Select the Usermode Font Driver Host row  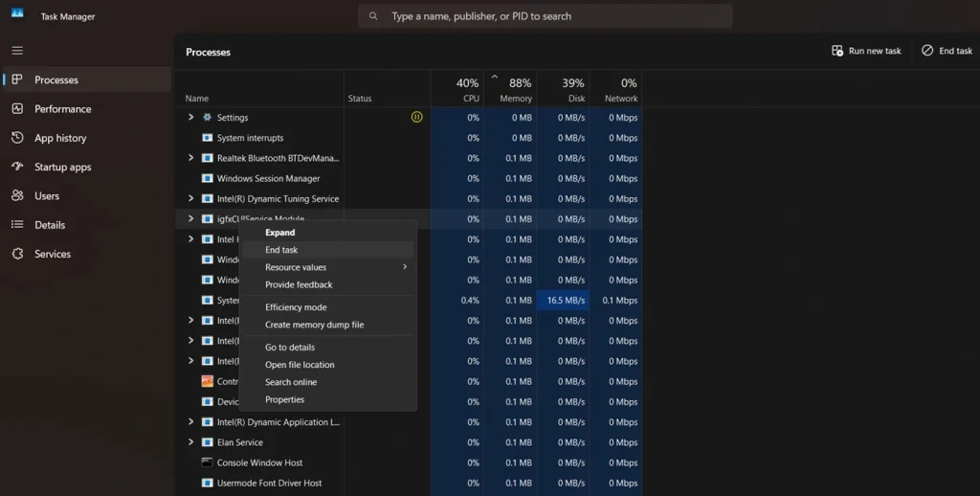[x=409, y=483]
